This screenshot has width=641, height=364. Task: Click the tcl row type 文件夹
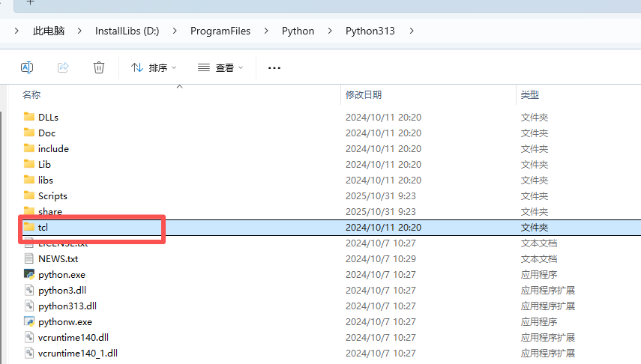[x=535, y=228]
